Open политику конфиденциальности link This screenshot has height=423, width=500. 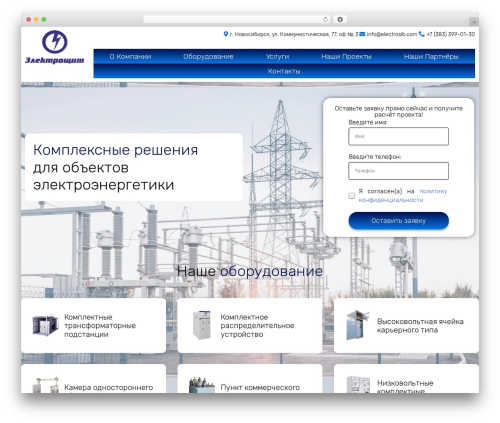[403, 196]
